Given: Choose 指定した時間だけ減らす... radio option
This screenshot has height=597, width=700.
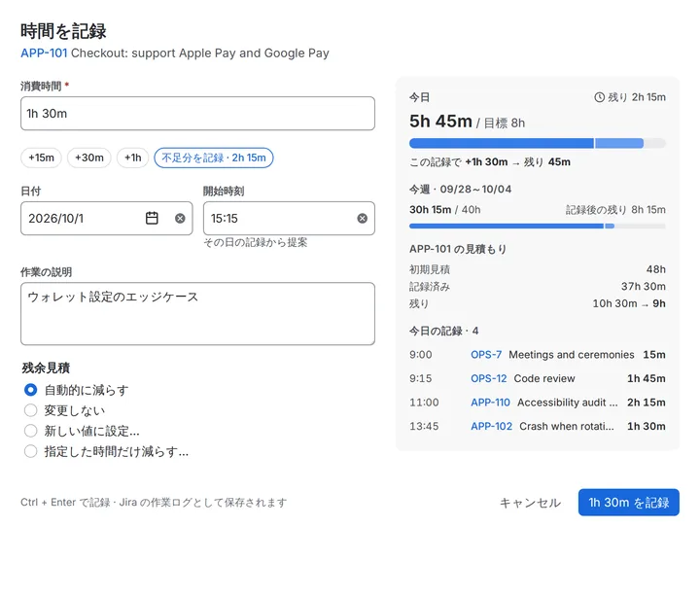Looking at the screenshot, I should [30, 451].
